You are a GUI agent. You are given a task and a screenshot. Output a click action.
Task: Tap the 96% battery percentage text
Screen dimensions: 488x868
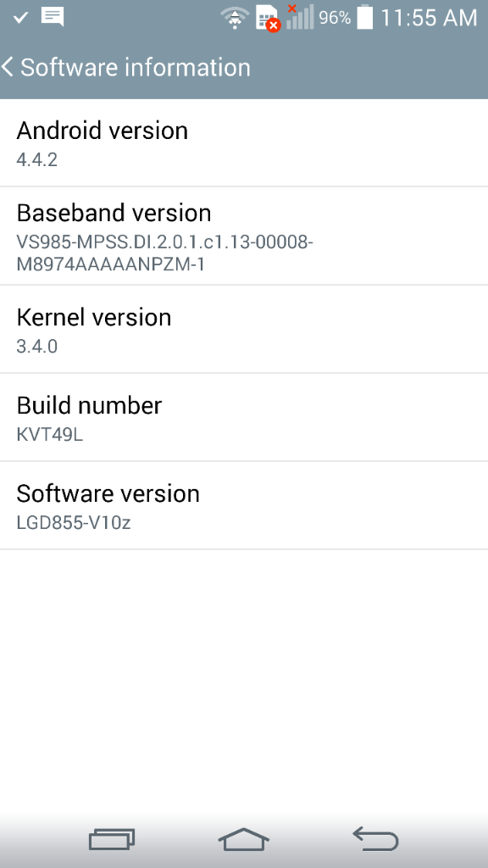[335, 18]
